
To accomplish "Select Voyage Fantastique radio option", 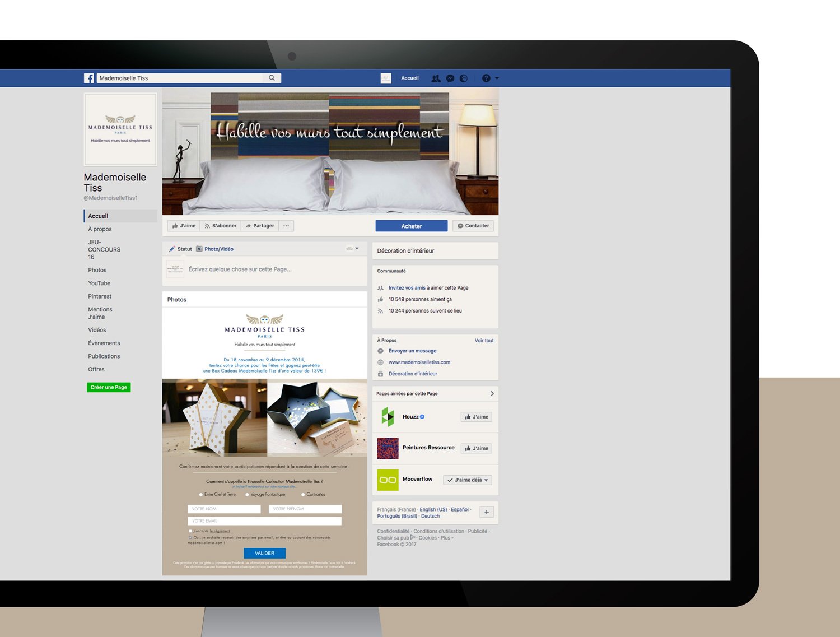I will coord(247,495).
